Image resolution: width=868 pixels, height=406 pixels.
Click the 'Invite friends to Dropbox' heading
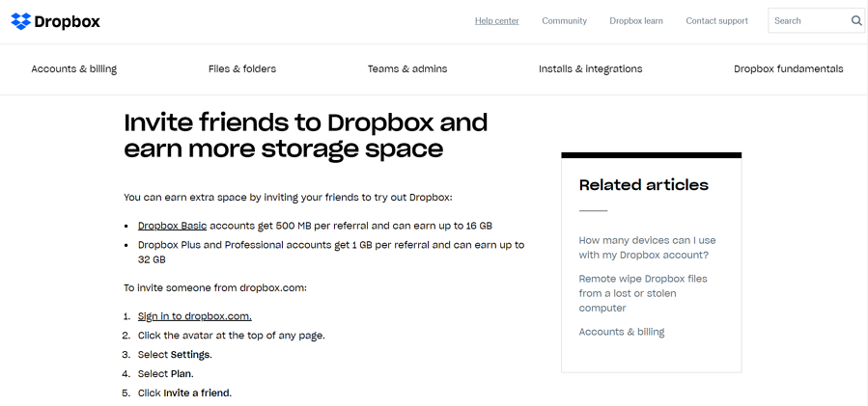tap(305, 136)
